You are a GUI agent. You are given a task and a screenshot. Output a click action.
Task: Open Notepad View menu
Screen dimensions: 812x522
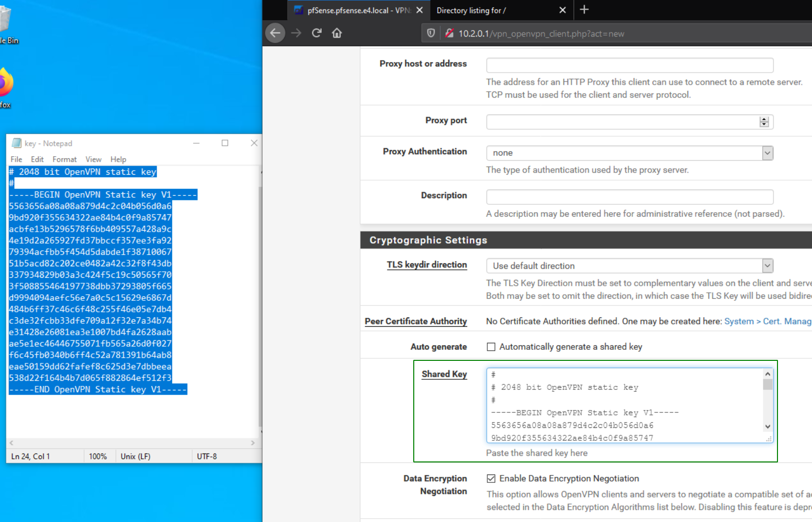(94, 159)
